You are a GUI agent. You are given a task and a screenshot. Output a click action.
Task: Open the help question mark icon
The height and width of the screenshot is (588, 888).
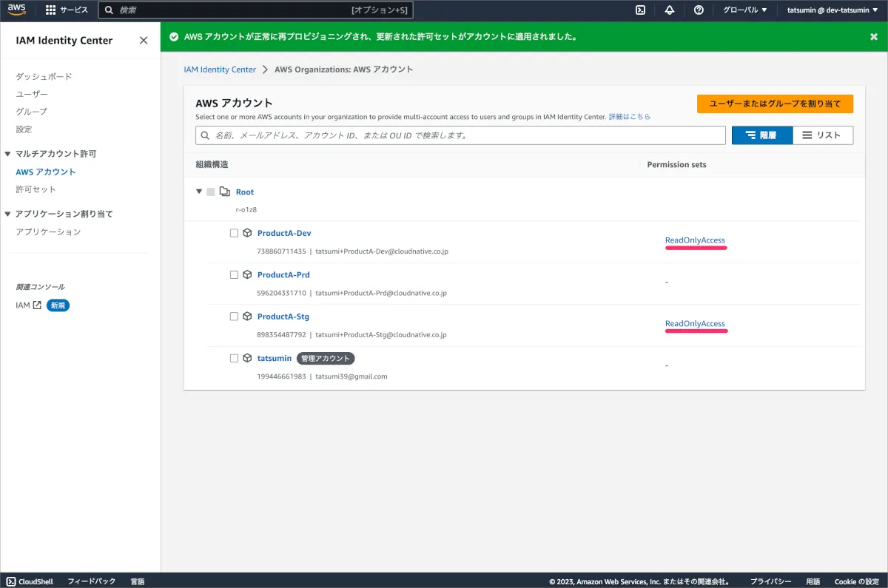pyautogui.click(x=699, y=10)
